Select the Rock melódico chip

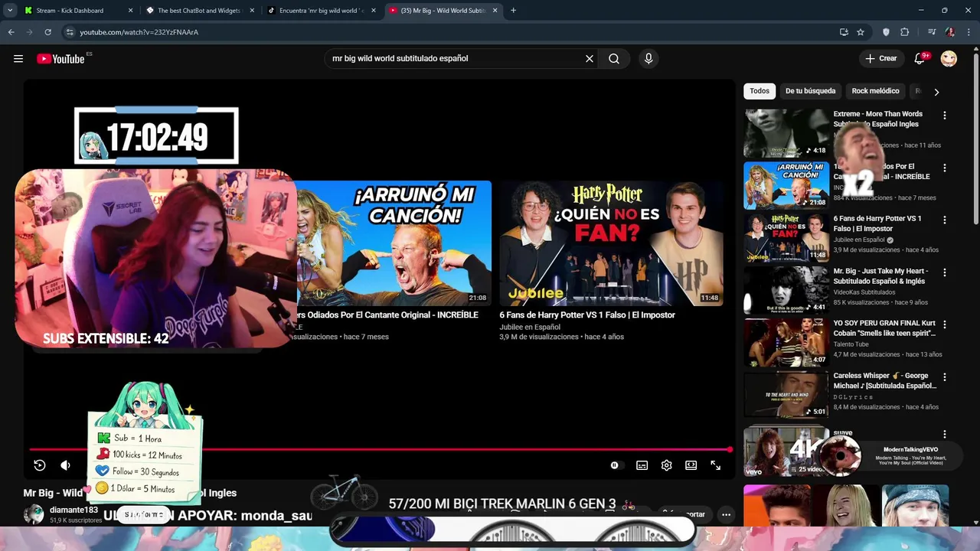click(x=875, y=91)
